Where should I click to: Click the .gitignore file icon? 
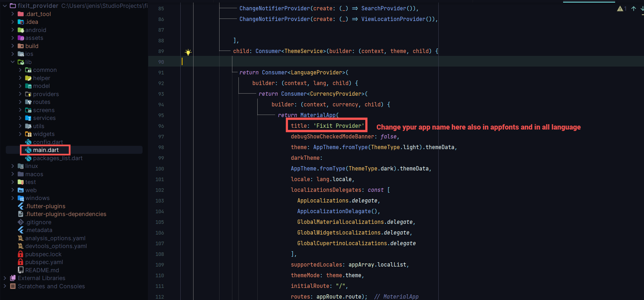21,222
